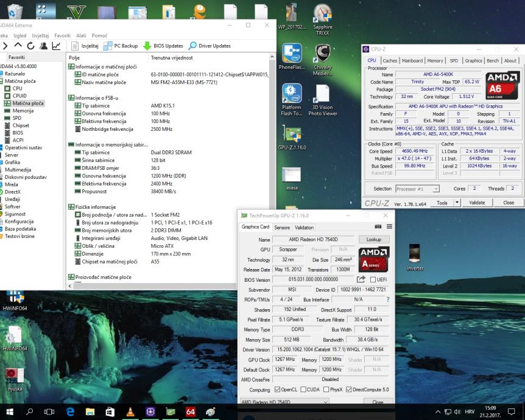Toggle the PhysX checkbox
525x420 pixels.
point(326,390)
